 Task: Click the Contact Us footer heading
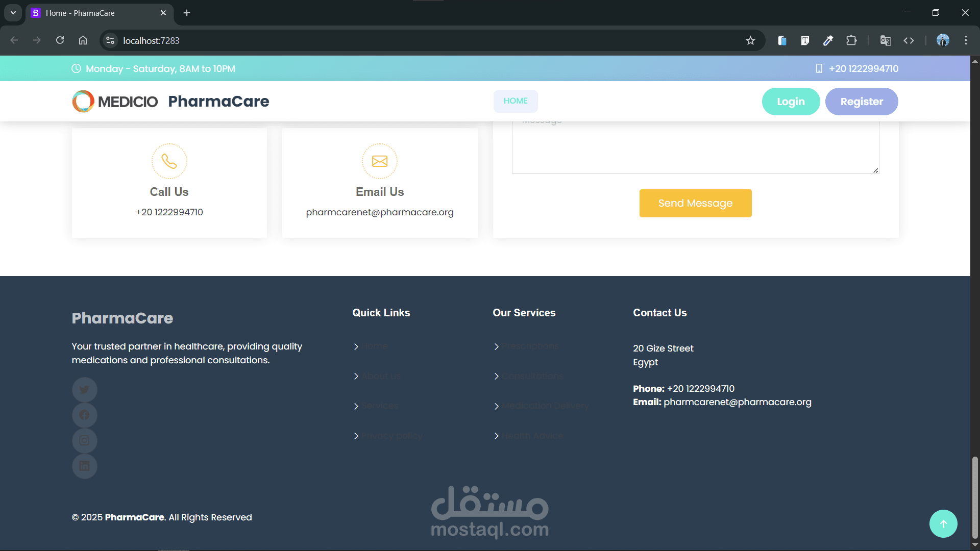[x=660, y=313]
